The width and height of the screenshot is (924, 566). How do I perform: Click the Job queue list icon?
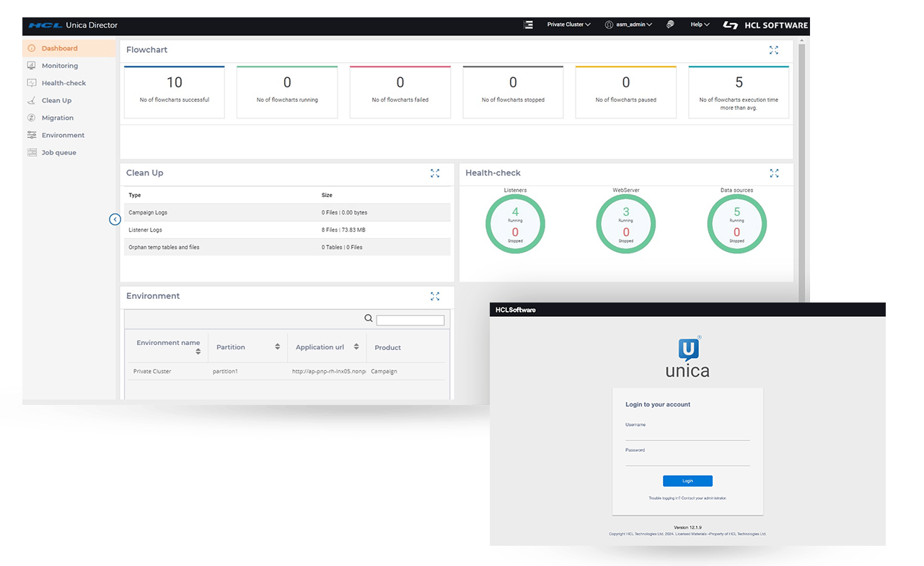tap(31, 152)
